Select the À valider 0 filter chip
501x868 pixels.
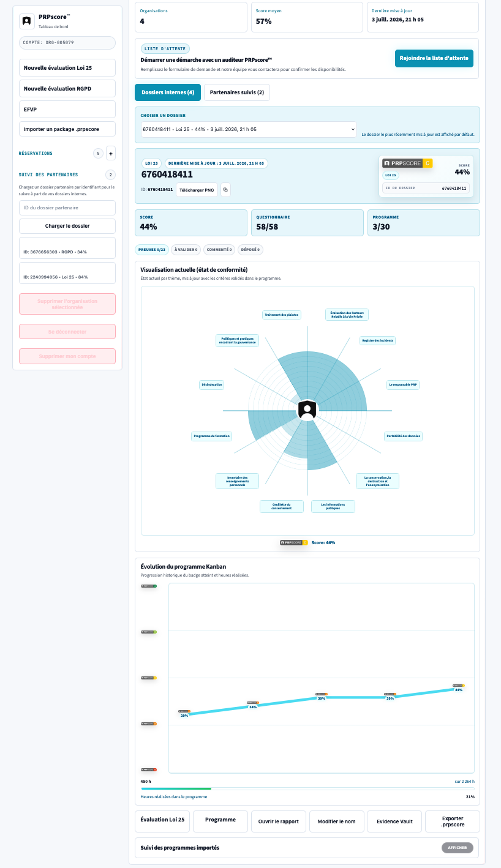point(186,249)
